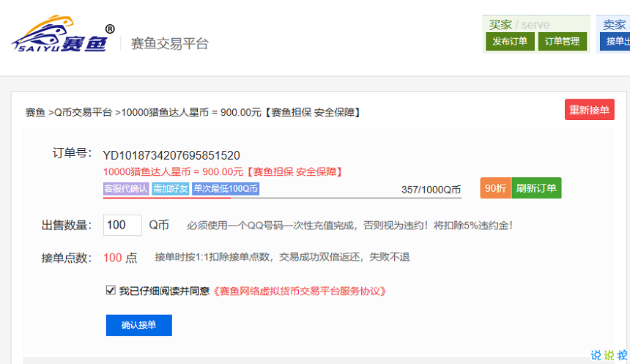
Task: Open 订单管理 in buyer section
Action: click(562, 42)
